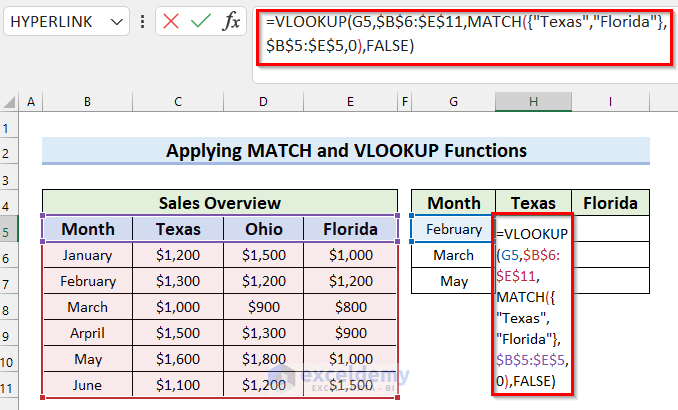Click the 'June' month cell
This screenshot has height=410, width=678.
[88, 384]
